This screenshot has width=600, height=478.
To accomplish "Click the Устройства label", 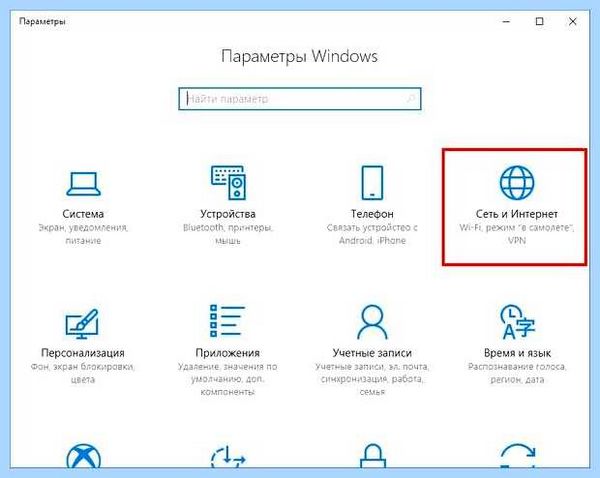I will pyautogui.click(x=228, y=214).
